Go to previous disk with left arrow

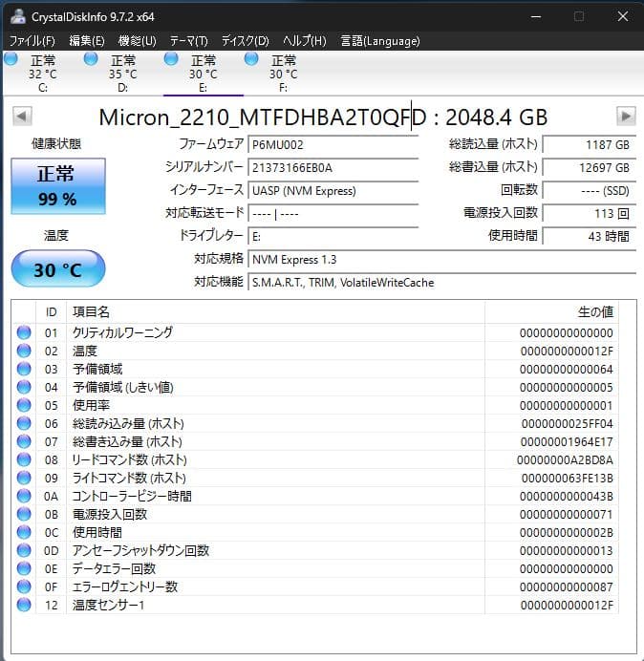pyautogui.click(x=22, y=117)
